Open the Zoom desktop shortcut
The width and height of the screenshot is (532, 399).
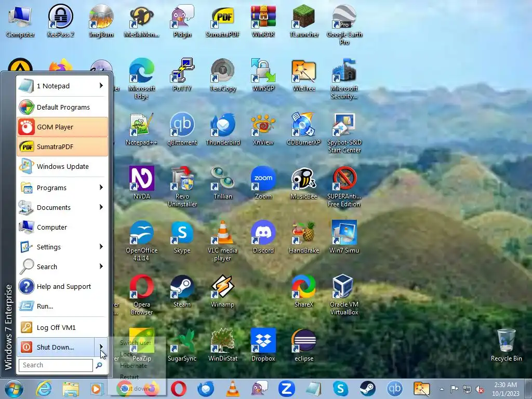[263, 183]
